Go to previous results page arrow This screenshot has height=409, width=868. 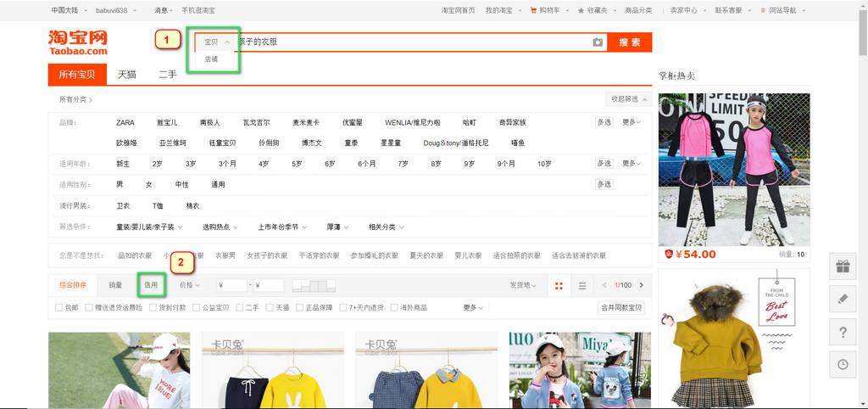pyautogui.click(x=604, y=285)
